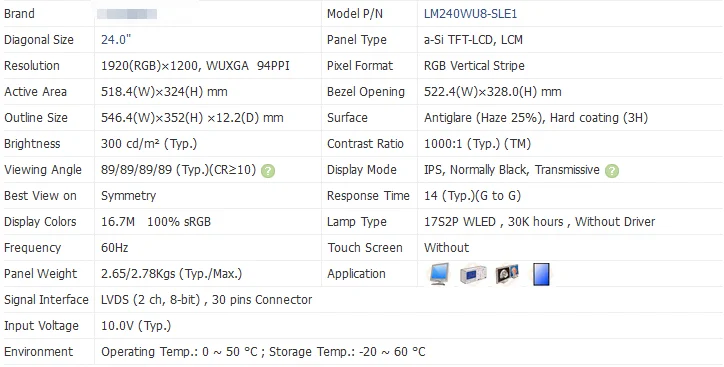The image size is (724, 367).
Task: Follow the 24.0" diagonal size link
Action: click(116, 40)
